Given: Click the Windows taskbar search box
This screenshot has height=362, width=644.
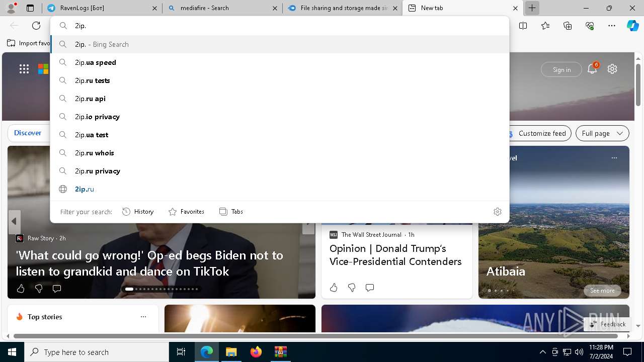Looking at the screenshot, I should 97,352.
